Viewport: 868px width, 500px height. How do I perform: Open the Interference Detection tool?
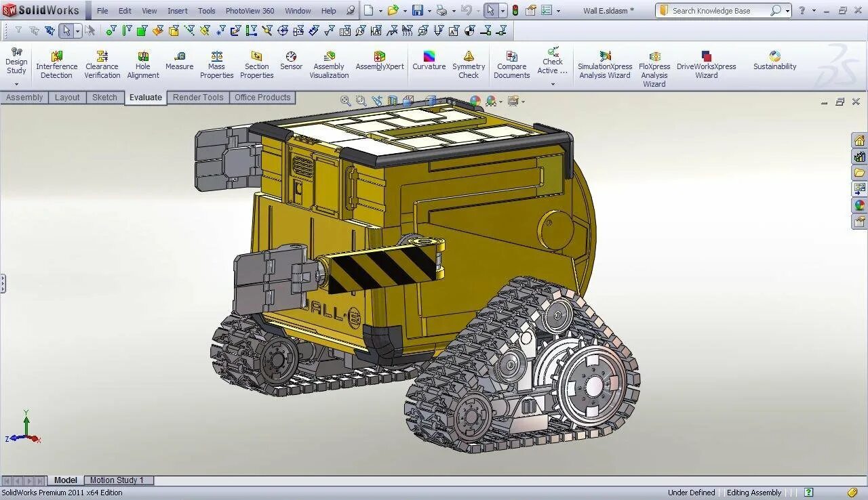pyautogui.click(x=57, y=65)
